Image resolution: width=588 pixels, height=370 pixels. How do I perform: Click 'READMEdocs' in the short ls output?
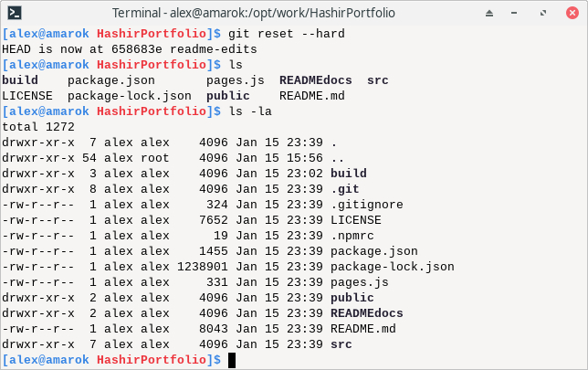[316, 80]
